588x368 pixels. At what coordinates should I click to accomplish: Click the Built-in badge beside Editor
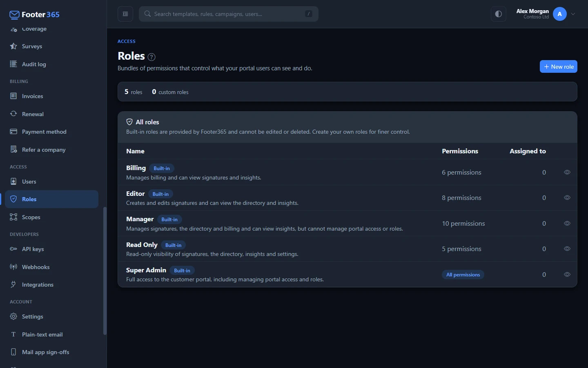click(160, 194)
